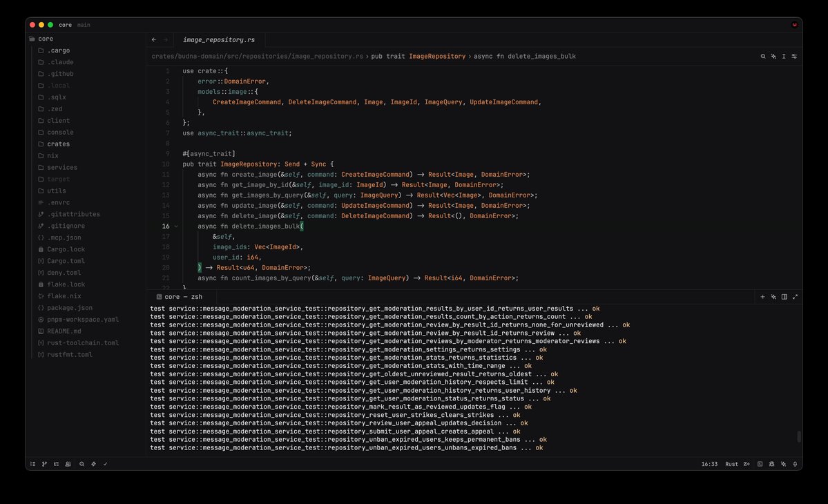Open rustfmt.toml file
Screen dimensions: 828x504
pos(70,355)
